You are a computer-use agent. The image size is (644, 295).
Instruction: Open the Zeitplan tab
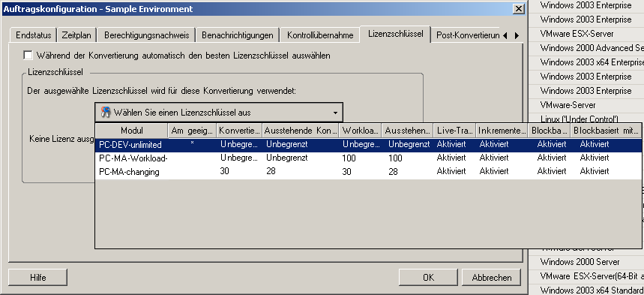[76, 35]
